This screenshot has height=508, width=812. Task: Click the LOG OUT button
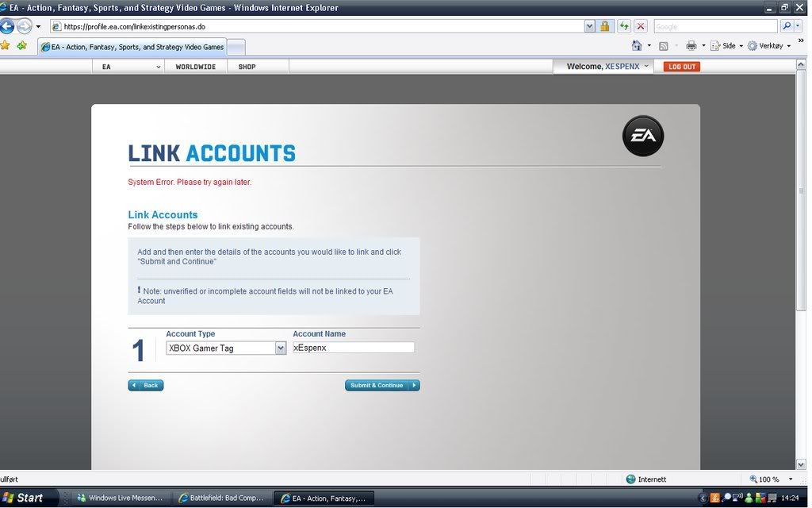pos(681,67)
